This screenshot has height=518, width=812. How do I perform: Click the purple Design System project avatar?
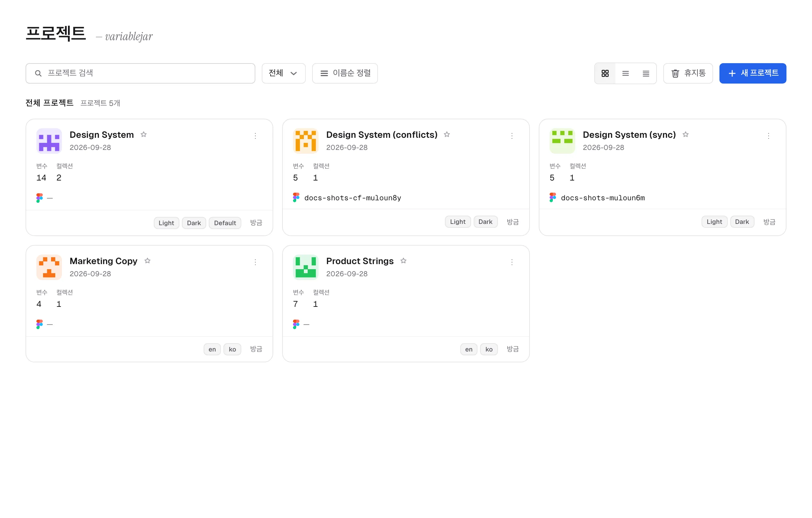pos(49,141)
